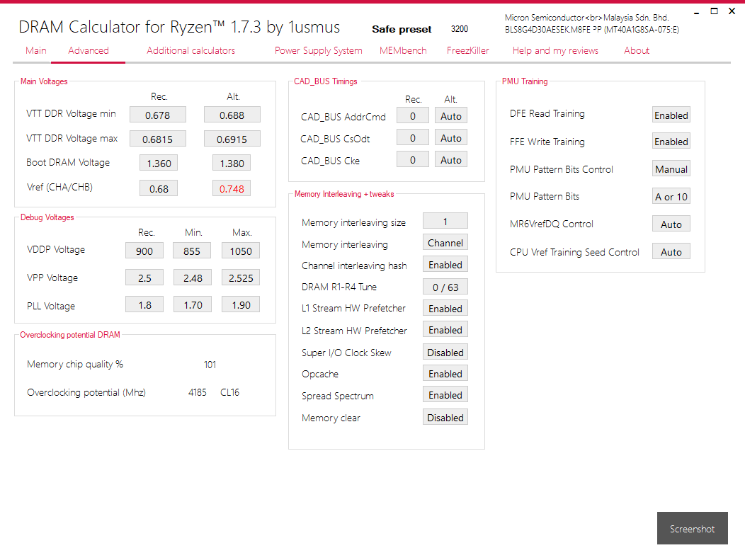The height and width of the screenshot is (560, 745).
Task: Open the FreezKiller tab
Action: coord(467,50)
